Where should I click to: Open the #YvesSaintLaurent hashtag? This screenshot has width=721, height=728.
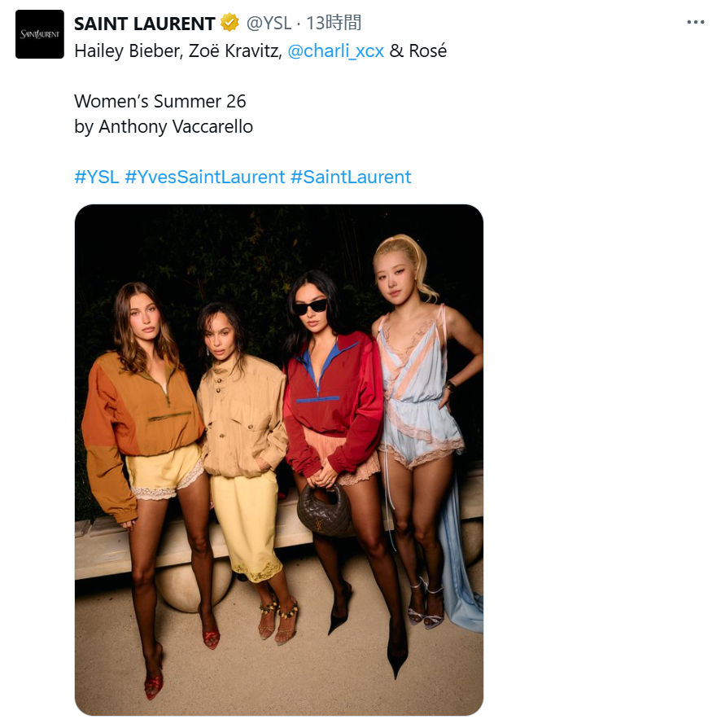[x=205, y=177]
